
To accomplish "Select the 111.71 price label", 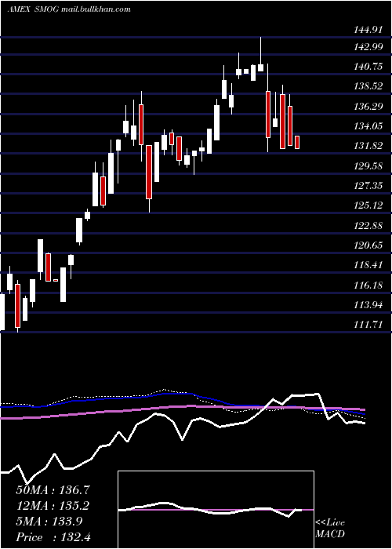I will (x=368, y=325).
